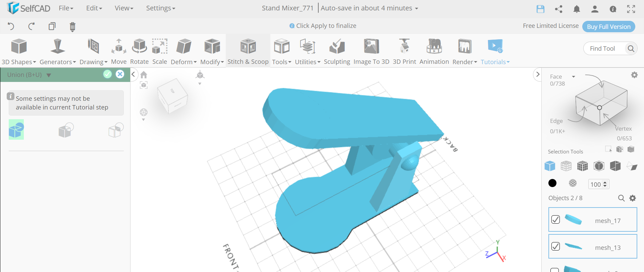Open the Sculpting tool
644x272 pixels.
[337, 51]
